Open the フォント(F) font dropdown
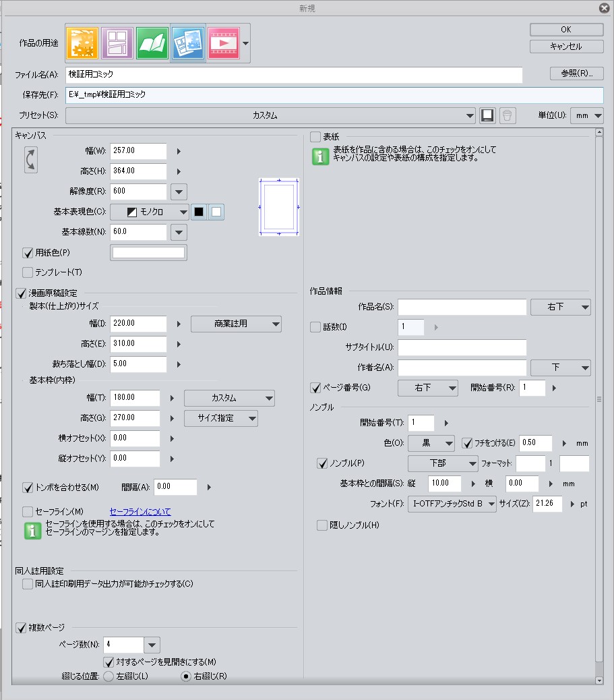The width and height of the screenshot is (614, 700). (452, 504)
